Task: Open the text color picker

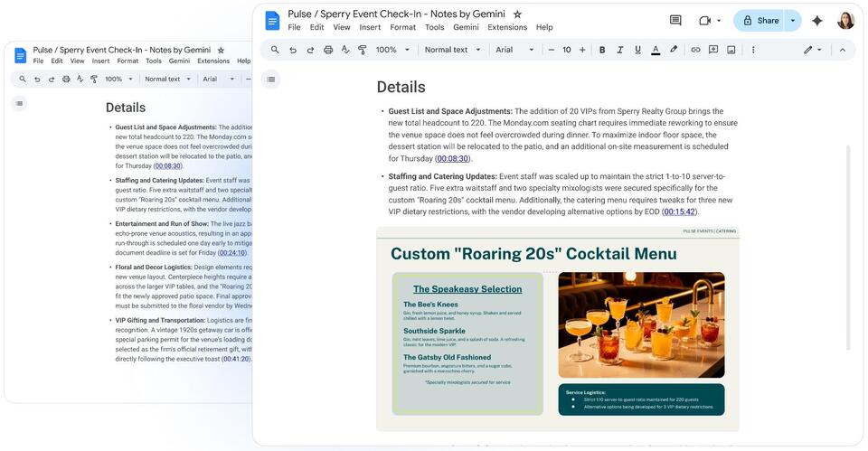Action: coord(656,50)
